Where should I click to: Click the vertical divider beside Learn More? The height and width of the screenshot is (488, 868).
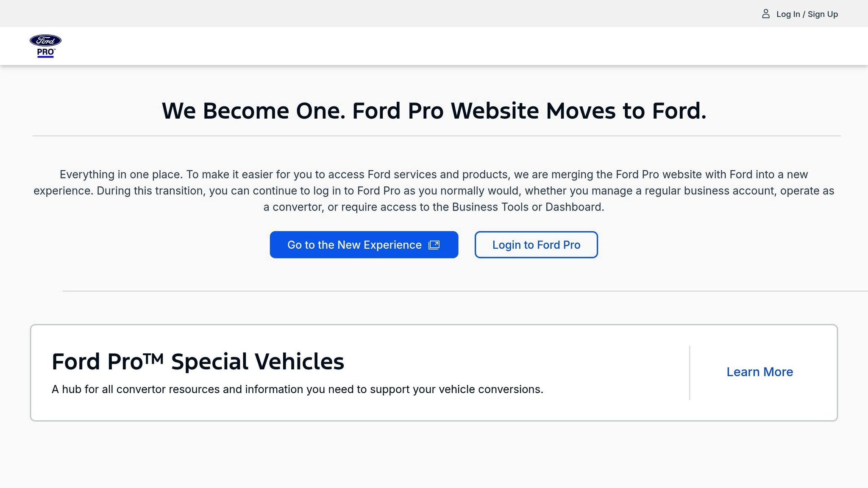(x=690, y=373)
